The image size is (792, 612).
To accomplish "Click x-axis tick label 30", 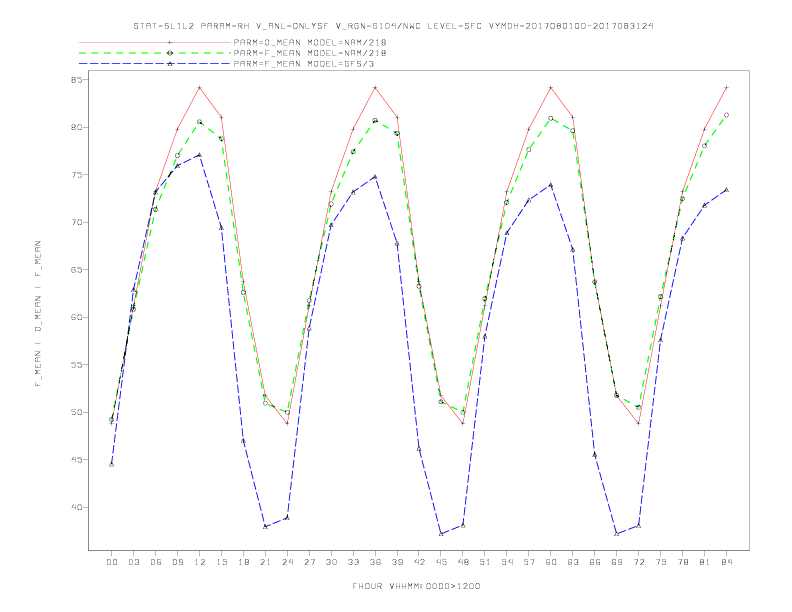I will coord(331,562).
